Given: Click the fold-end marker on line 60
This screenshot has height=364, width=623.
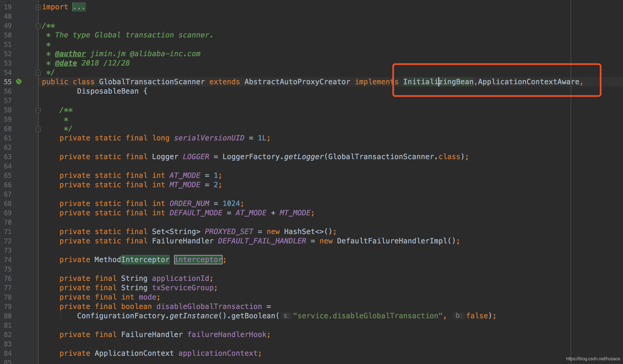Looking at the screenshot, I should pyautogui.click(x=38, y=129).
